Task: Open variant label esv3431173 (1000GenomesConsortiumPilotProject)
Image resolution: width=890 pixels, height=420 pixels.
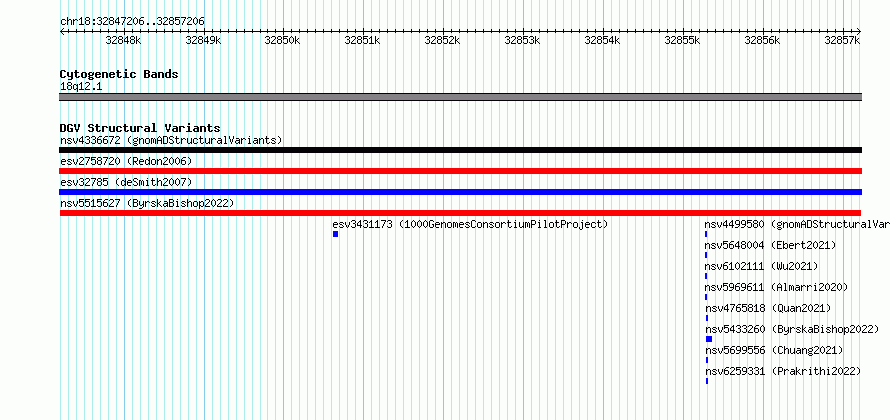Action: (x=470, y=224)
